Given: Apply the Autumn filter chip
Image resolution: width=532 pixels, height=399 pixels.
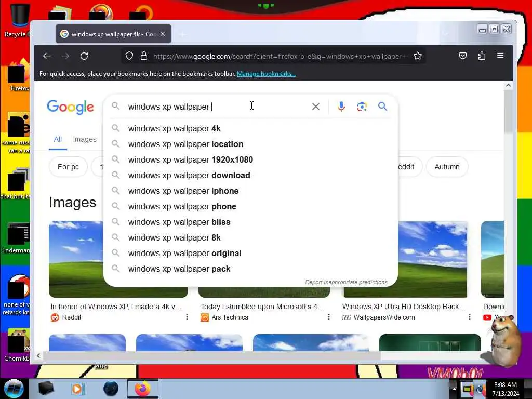Looking at the screenshot, I should tap(447, 167).
